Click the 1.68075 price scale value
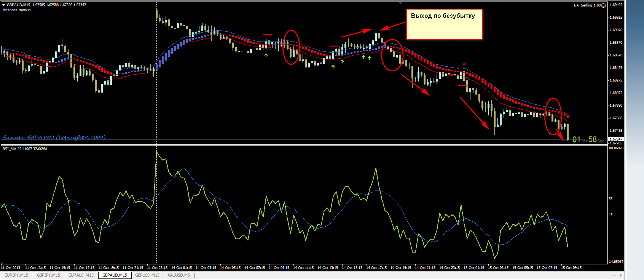Screen dimensions: 644x280 616,93
